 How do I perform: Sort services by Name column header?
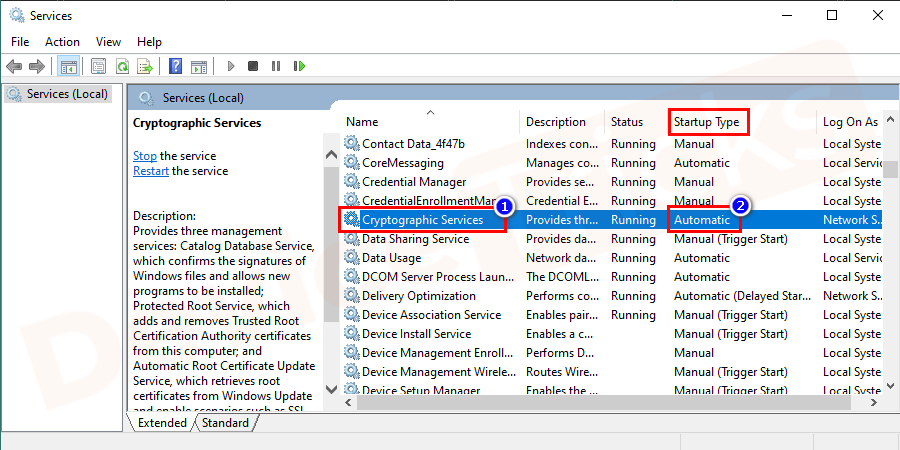pos(362,122)
